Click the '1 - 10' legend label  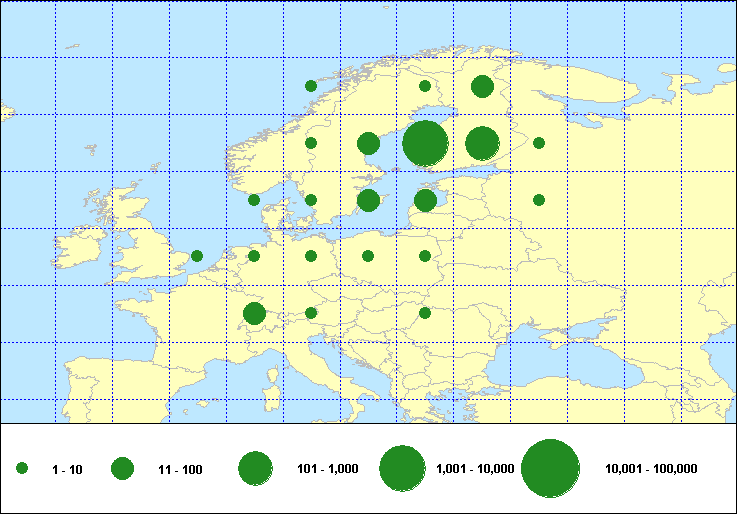66,469
